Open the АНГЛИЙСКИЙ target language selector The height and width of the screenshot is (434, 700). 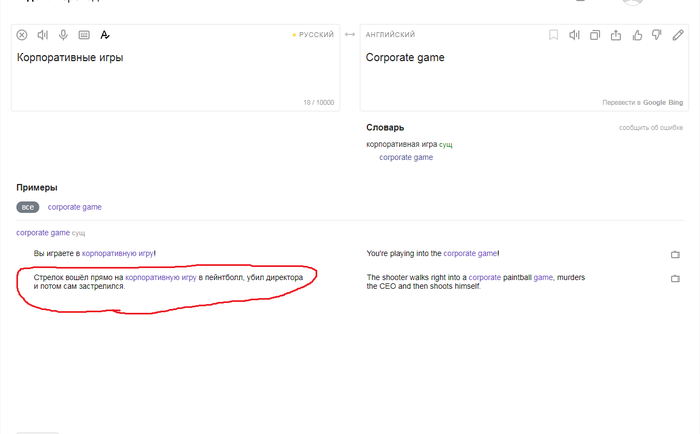click(x=390, y=34)
